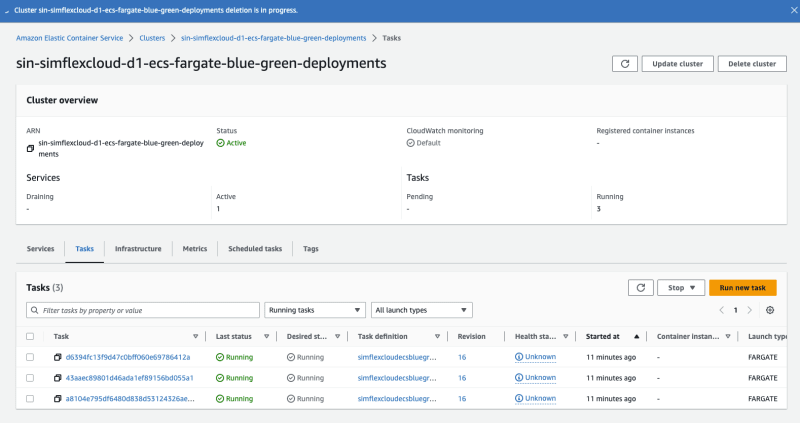Go to Clusters breadcrumb link
Screen dimensions: 800x423
click(152, 38)
